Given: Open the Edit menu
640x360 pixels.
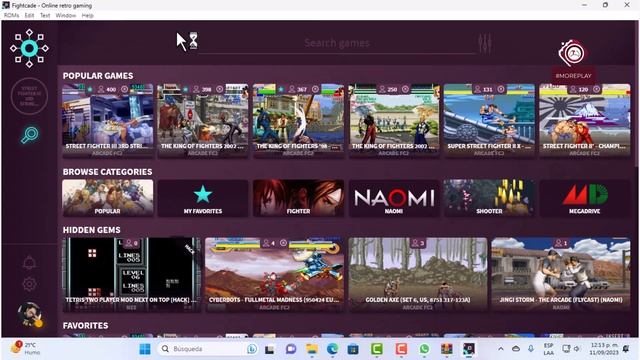Looking at the screenshot, I should 29,16.
